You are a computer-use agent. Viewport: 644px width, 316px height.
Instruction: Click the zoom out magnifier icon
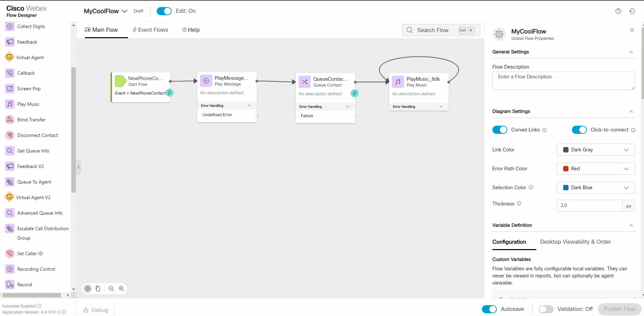pyautogui.click(x=111, y=289)
